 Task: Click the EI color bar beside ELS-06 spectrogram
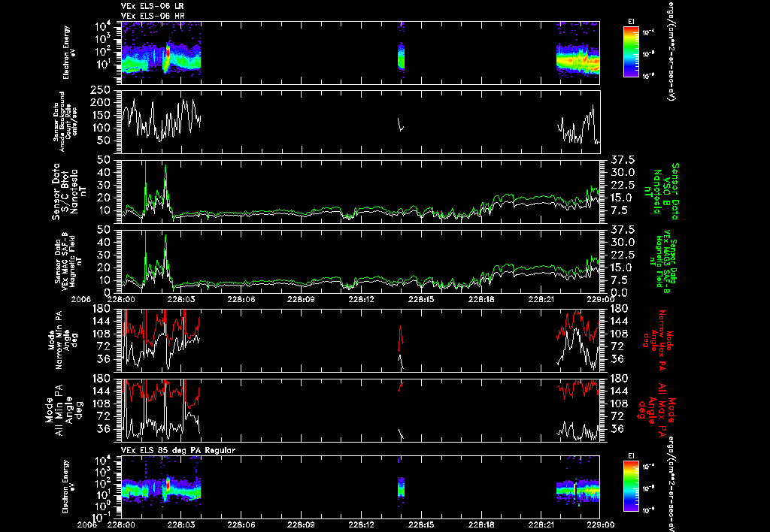coord(631,52)
